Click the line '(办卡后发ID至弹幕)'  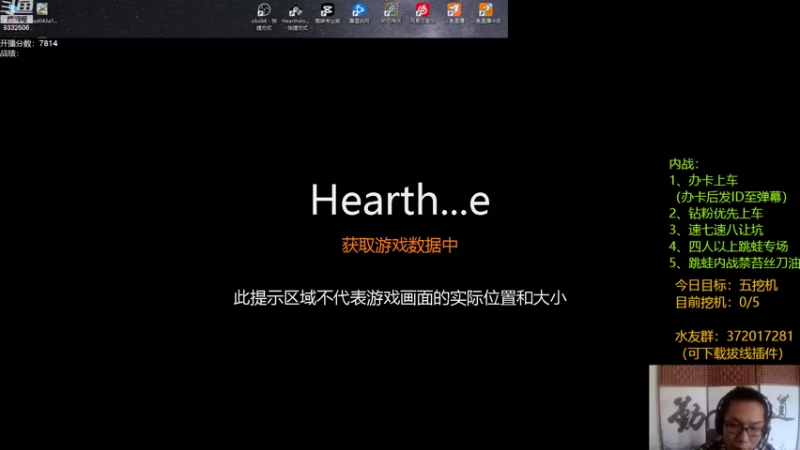coord(732,197)
